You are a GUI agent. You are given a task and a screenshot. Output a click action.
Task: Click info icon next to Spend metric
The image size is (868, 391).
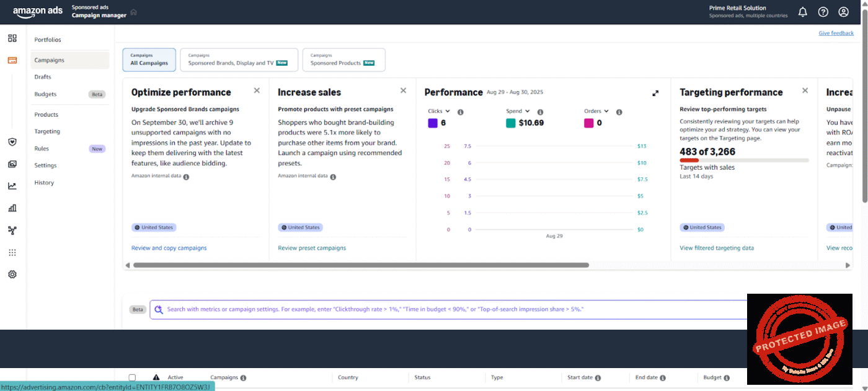[540, 112]
